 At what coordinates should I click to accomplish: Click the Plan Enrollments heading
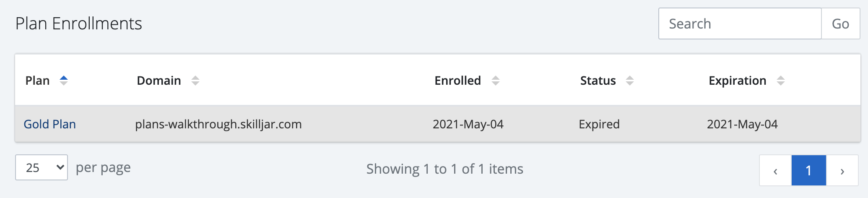point(79,24)
